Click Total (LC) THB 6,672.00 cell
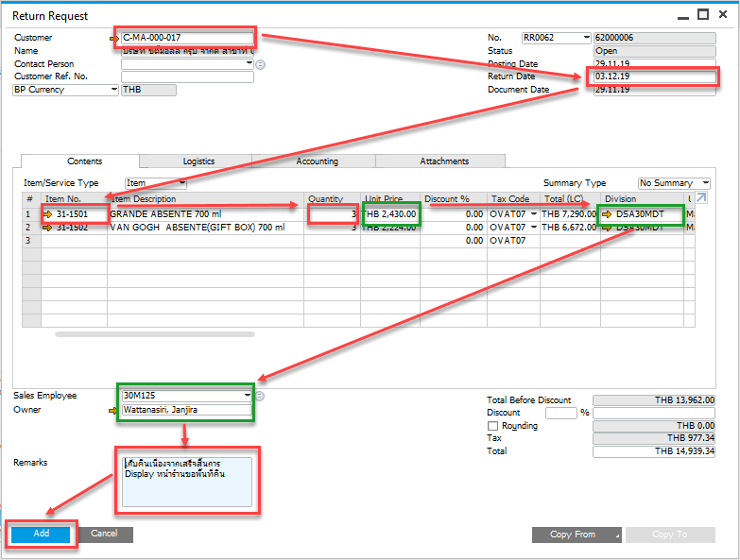The height and width of the screenshot is (560, 740). [570, 228]
